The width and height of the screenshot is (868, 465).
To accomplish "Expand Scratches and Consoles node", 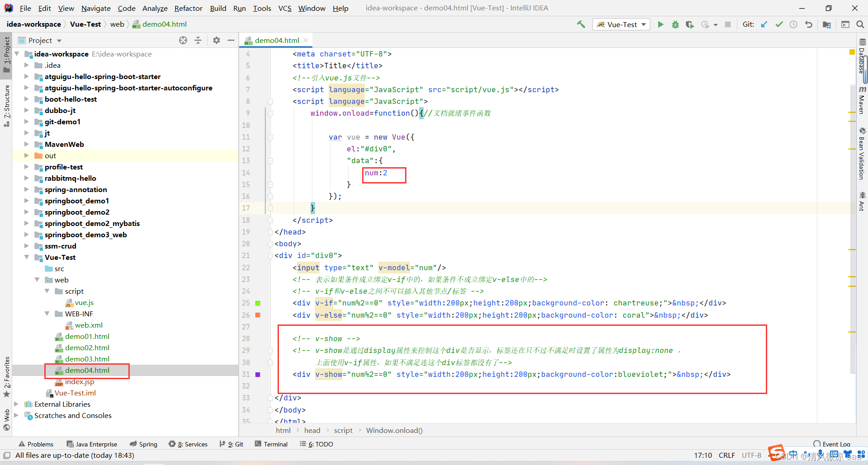I will tap(17, 415).
